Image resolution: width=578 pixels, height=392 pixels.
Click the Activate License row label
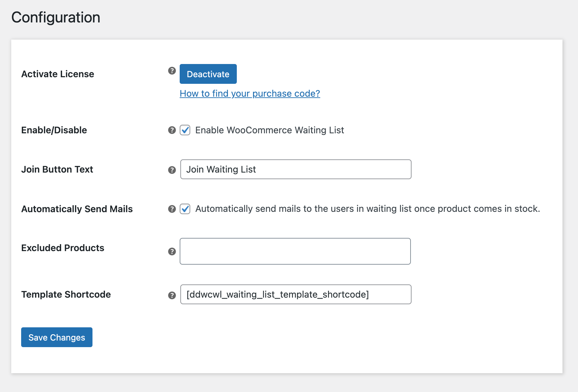coord(58,74)
